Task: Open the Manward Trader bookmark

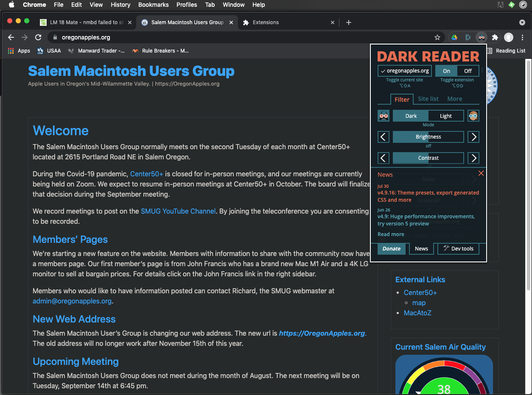Action: point(96,51)
